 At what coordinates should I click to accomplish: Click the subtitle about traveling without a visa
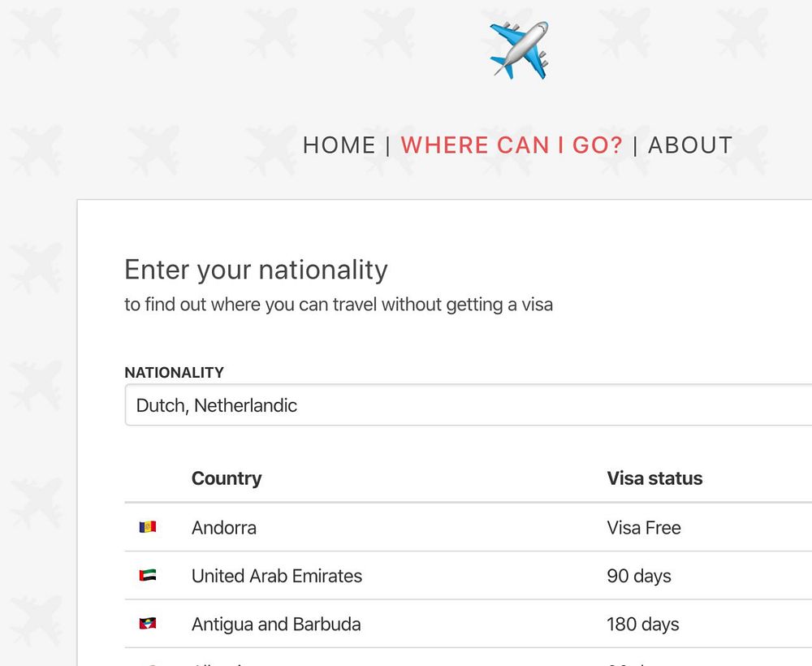(x=339, y=305)
